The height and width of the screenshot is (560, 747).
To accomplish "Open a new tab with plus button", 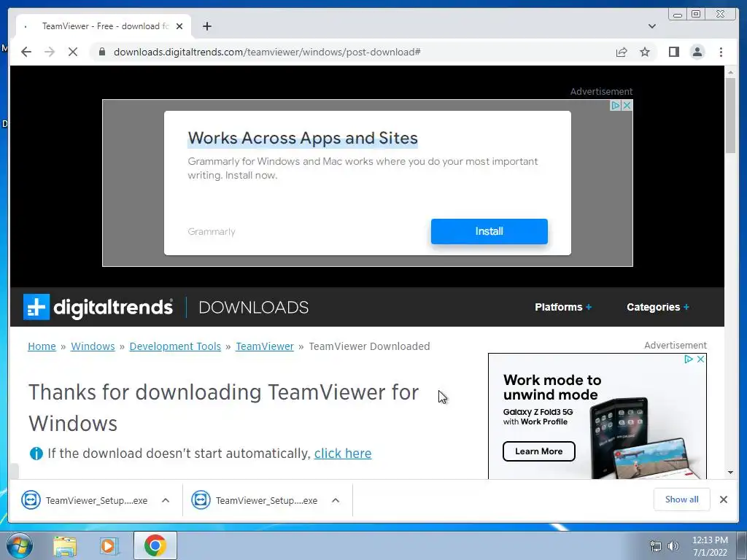I will [206, 26].
